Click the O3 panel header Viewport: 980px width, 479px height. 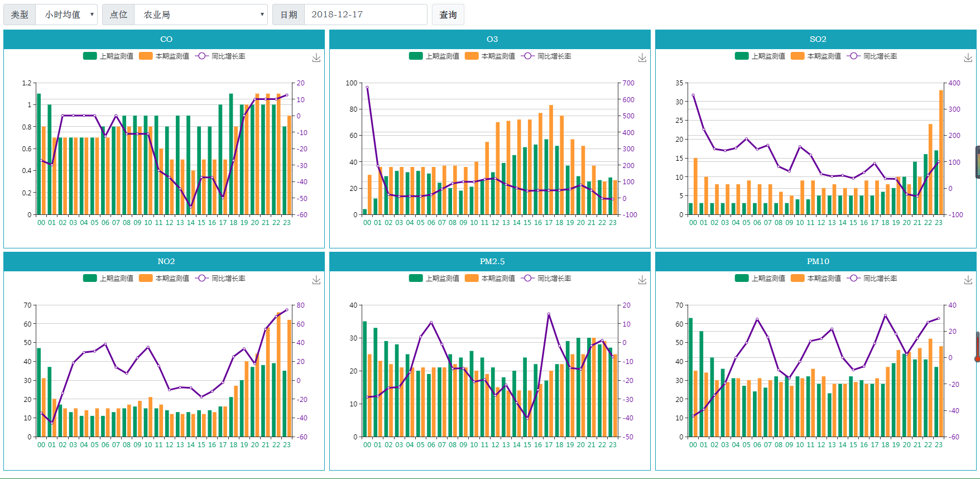490,39
